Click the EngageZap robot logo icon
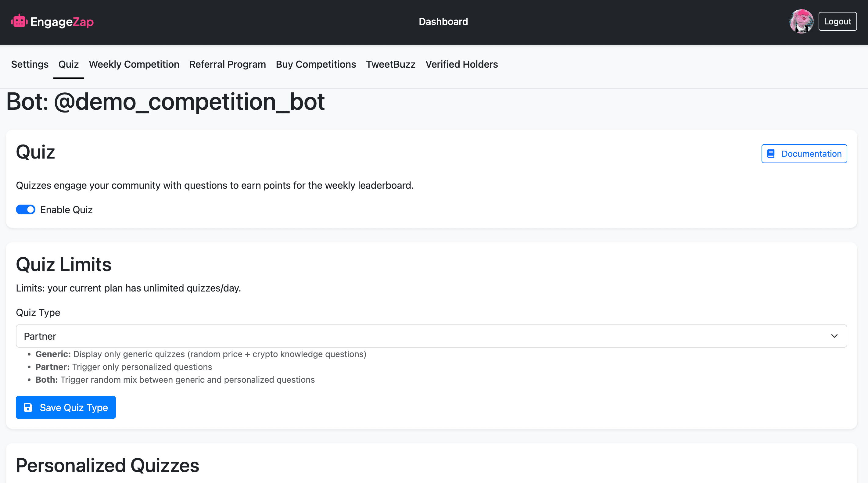Viewport: 868px width, 483px height. [x=19, y=22]
